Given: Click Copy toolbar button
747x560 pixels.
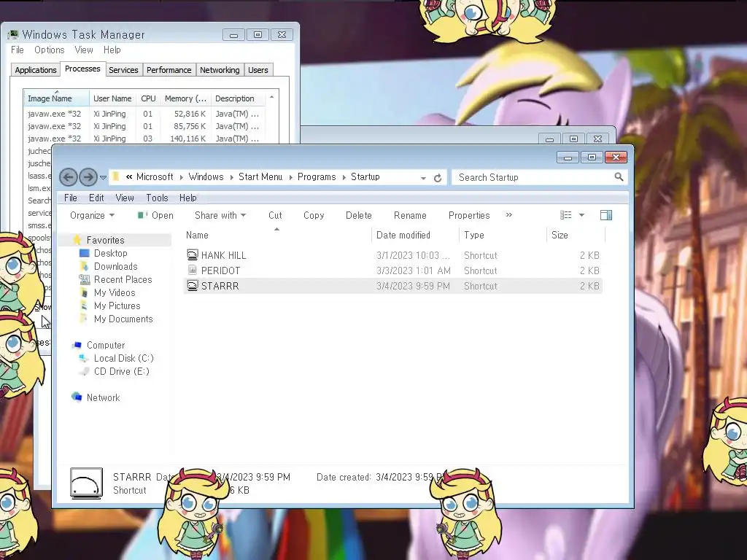Looking at the screenshot, I should coord(314,215).
